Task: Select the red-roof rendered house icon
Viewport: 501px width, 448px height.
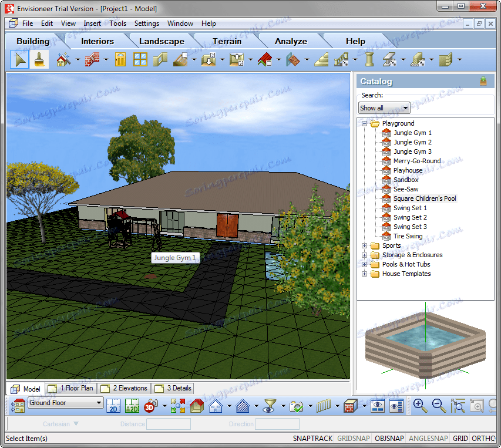Action: [x=197, y=406]
